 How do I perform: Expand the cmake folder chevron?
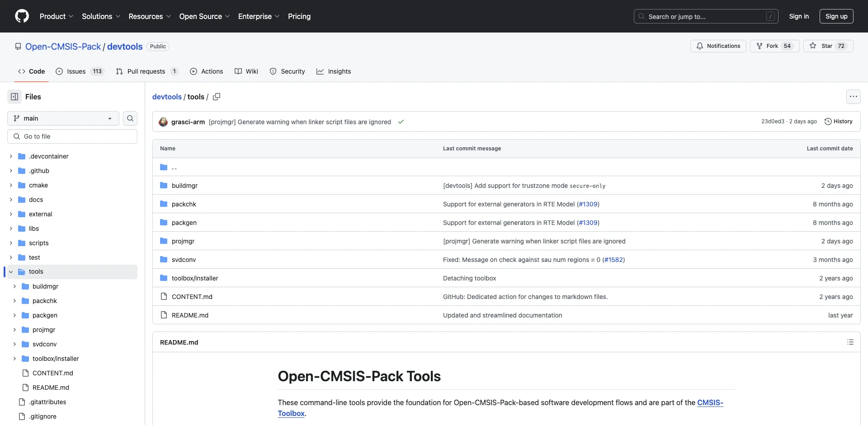click(x=11, y=185)
